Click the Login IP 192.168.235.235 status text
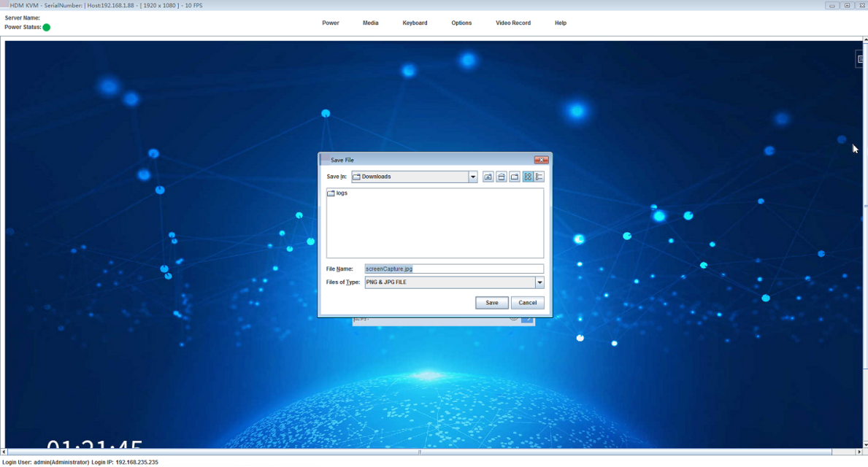Image resolution: width=868 pixels, height=467 pixels. [x=125, y=462]
